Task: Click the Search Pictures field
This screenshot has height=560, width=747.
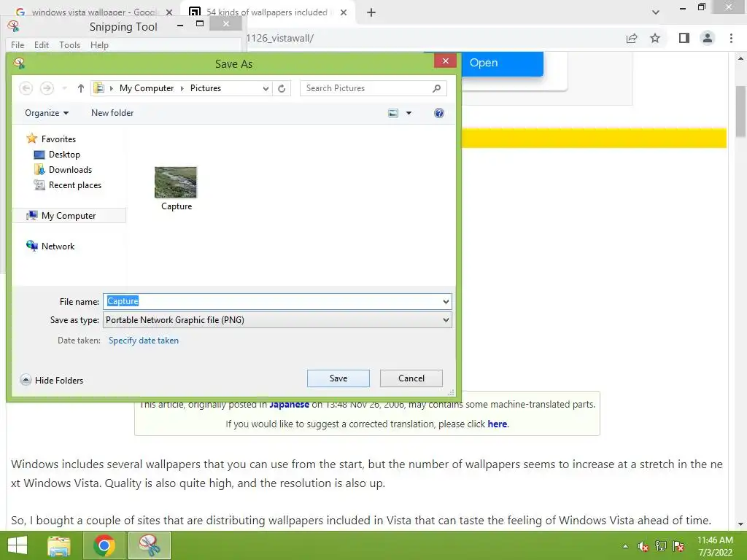Action: [x=373, y=88]
